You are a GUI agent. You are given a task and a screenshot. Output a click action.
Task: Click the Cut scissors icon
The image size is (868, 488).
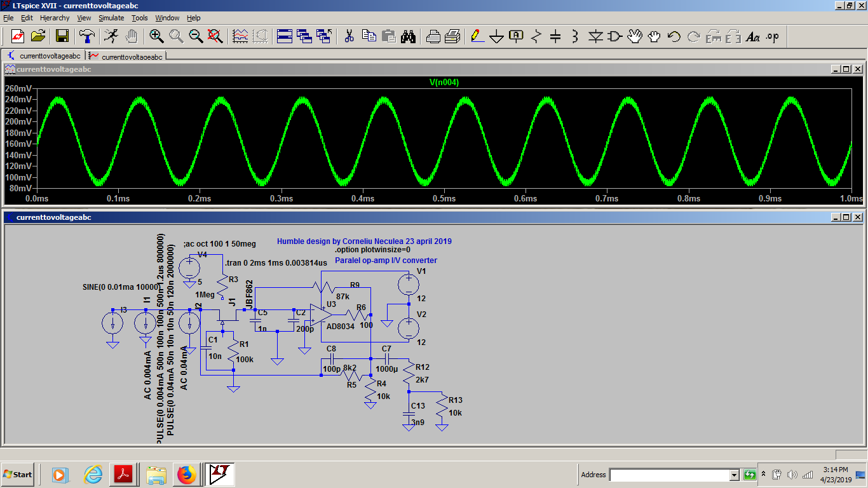[349, 36]
